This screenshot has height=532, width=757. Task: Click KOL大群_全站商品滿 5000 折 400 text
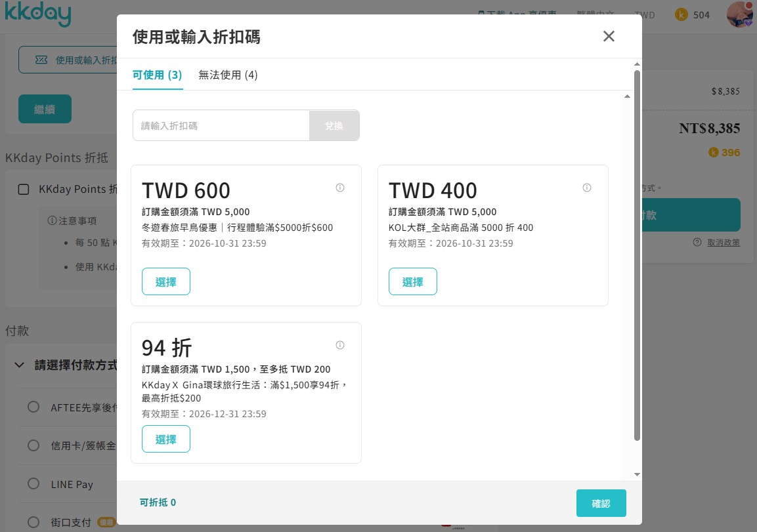[461, 228]
